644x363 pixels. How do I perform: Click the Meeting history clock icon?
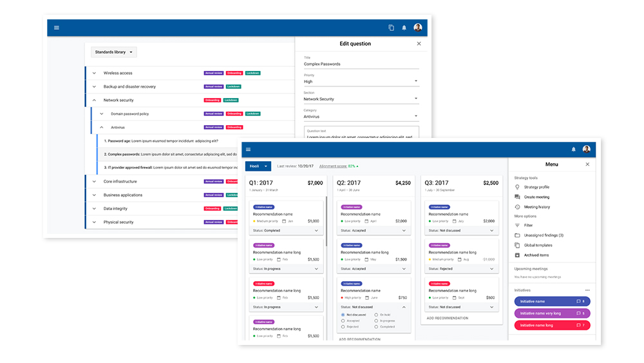pos(517,207)
